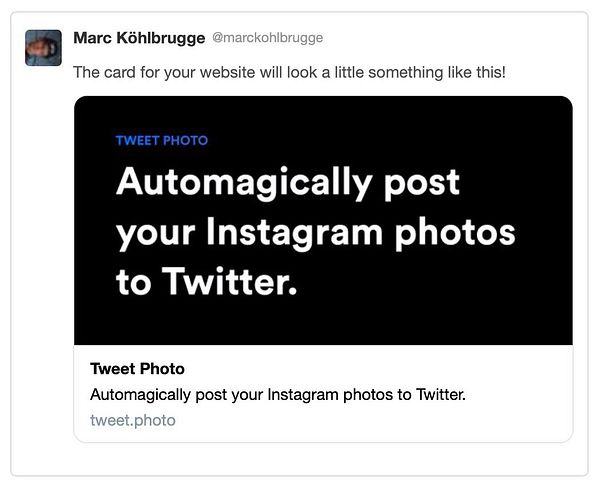Click the word "your" in the large headline
The width and height of the screenshot is (600, 489).
tap(155, 233)
